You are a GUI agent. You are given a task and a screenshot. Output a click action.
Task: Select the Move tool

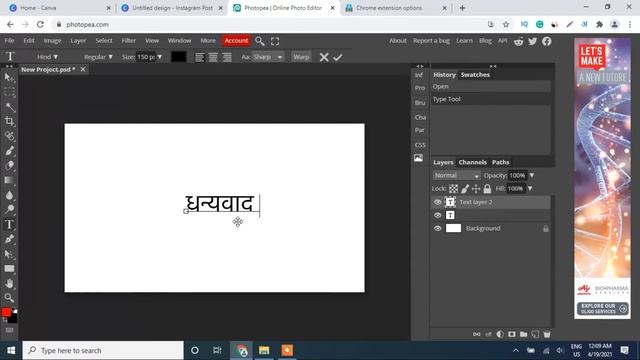point(9,78)
